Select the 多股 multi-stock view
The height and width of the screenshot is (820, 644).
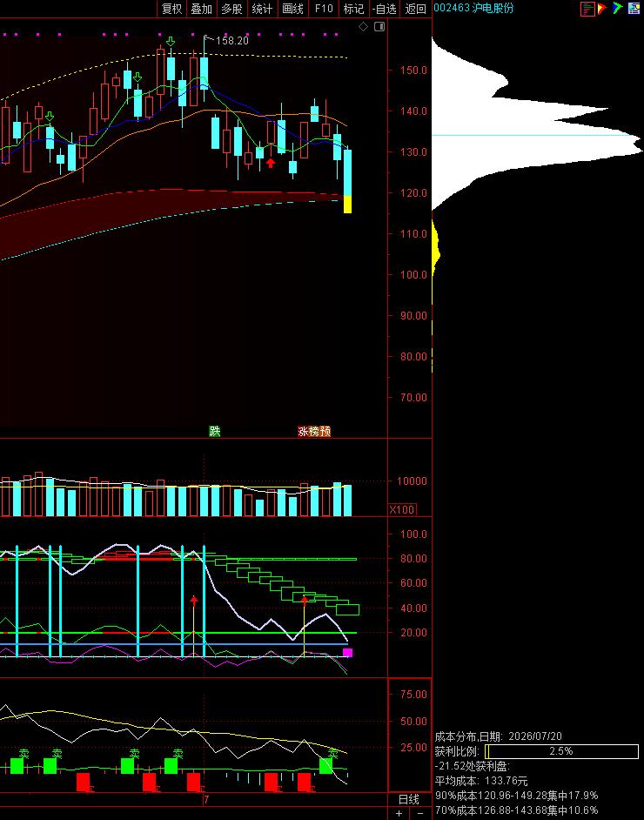click(231, 9)
